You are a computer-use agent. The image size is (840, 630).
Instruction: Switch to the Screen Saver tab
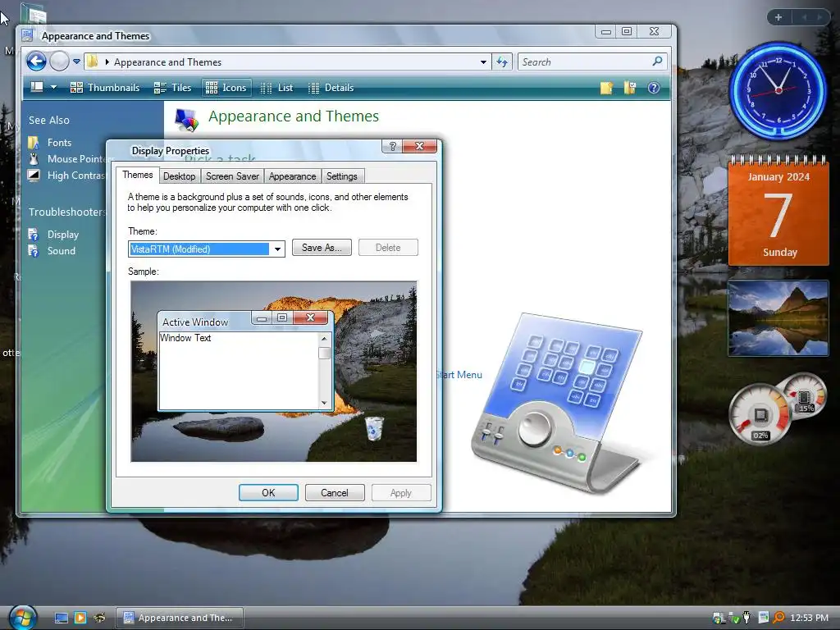pos(232,176)
